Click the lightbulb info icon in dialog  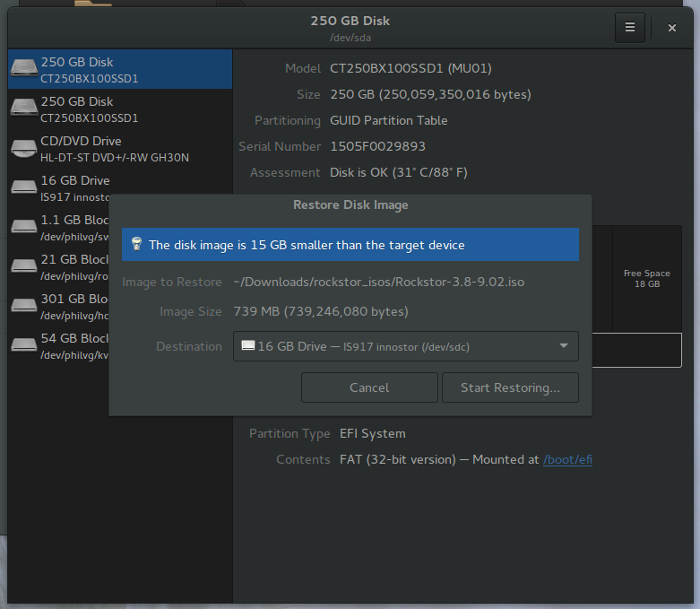coord(136,244)
